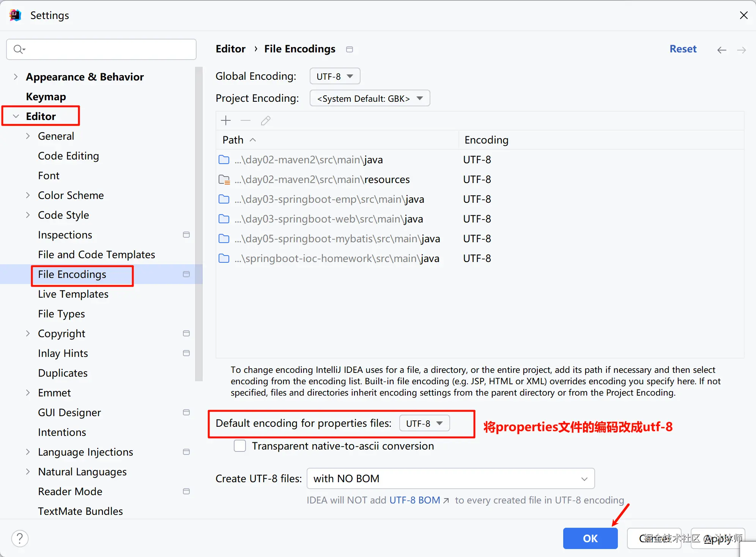Click the Add path plus icon

tap(226, 121)
